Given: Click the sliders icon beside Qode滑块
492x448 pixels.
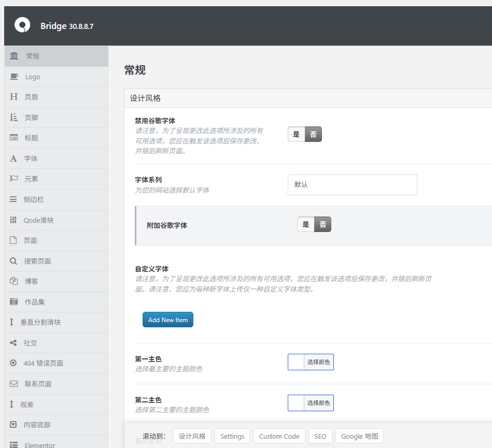Looking at the screenshot, I should [x=13, y=220].
